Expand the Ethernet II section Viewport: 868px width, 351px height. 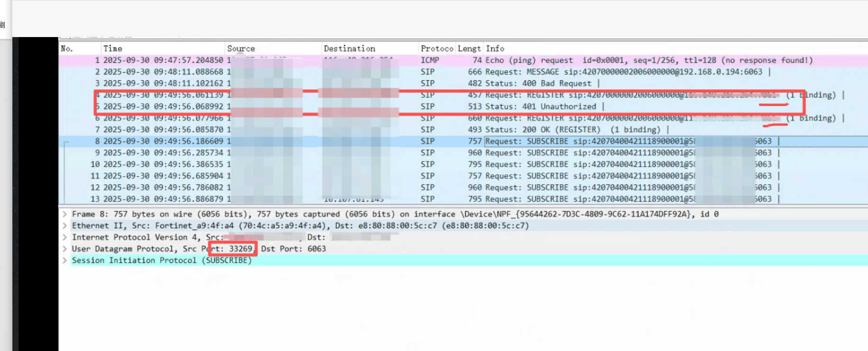65,226
